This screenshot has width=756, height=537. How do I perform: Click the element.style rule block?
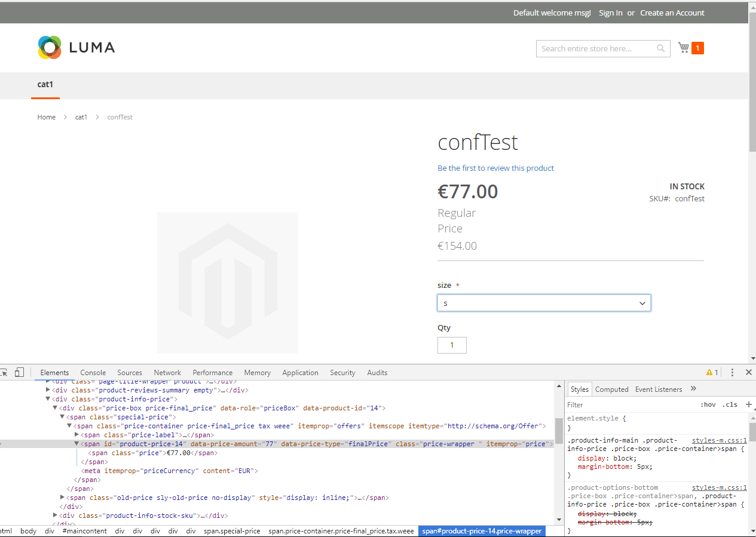(656, 423)
